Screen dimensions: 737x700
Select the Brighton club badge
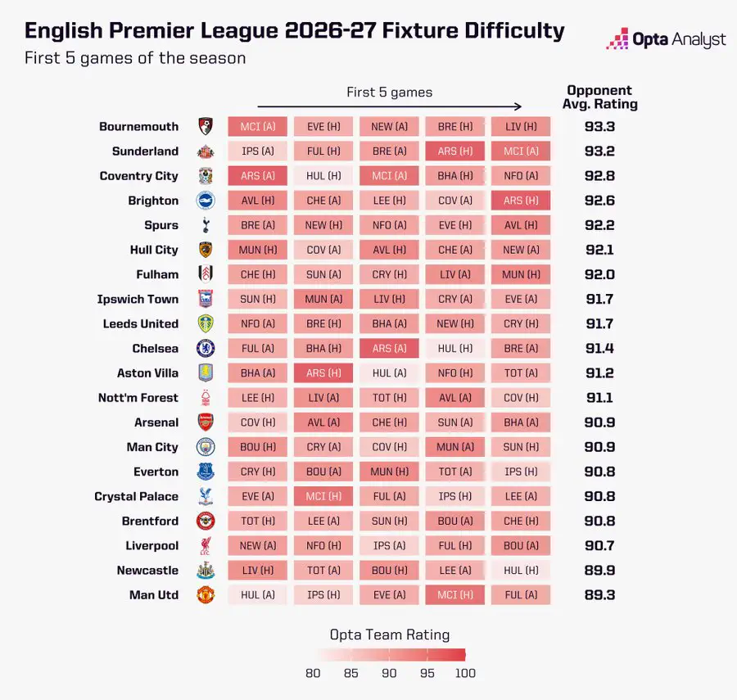206,201
